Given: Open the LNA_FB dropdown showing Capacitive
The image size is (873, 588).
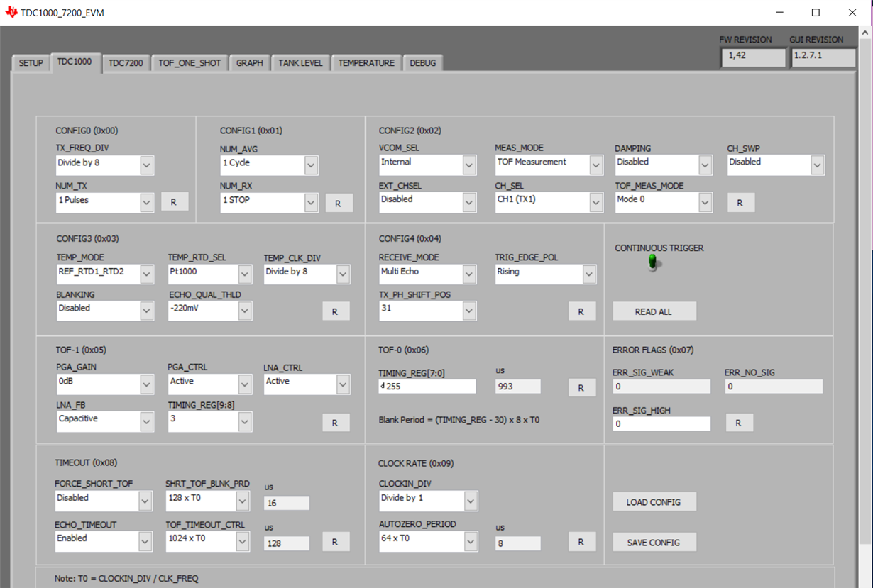Looking at the screenshot, I should coord(105,421).
